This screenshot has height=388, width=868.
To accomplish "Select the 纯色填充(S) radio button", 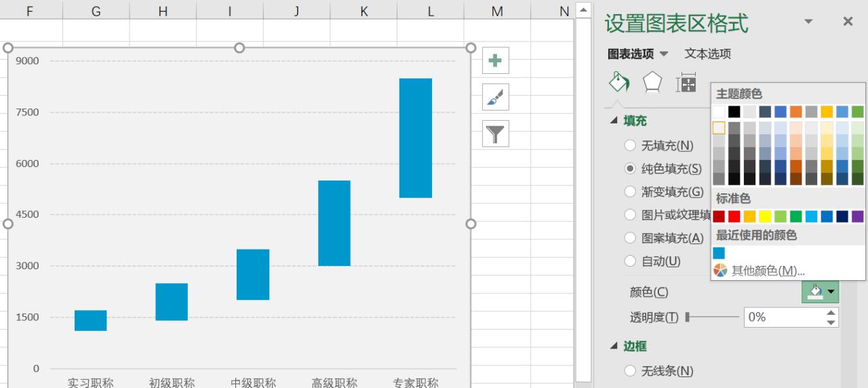I will pyautogui.click(x=630, y=168).
